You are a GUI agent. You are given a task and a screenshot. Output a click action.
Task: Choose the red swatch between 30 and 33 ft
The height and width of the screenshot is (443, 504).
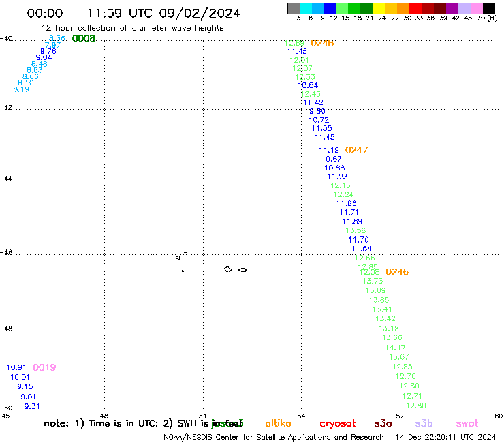[x=415, y=8]
